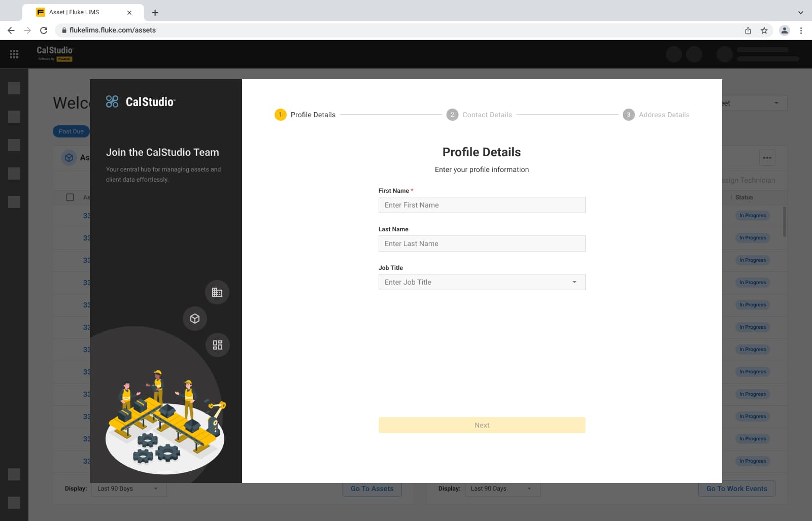Click the address bar URL
This screenshot has height=521, width=812.
coord(113,30)
